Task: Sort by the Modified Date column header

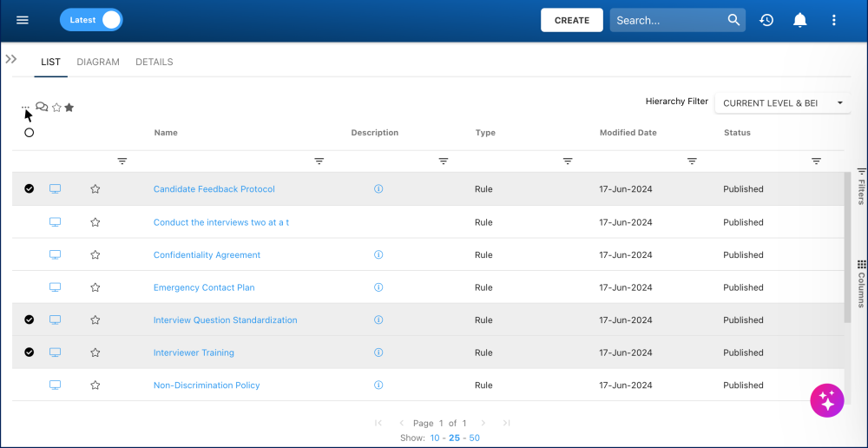Action: [628, 133]
